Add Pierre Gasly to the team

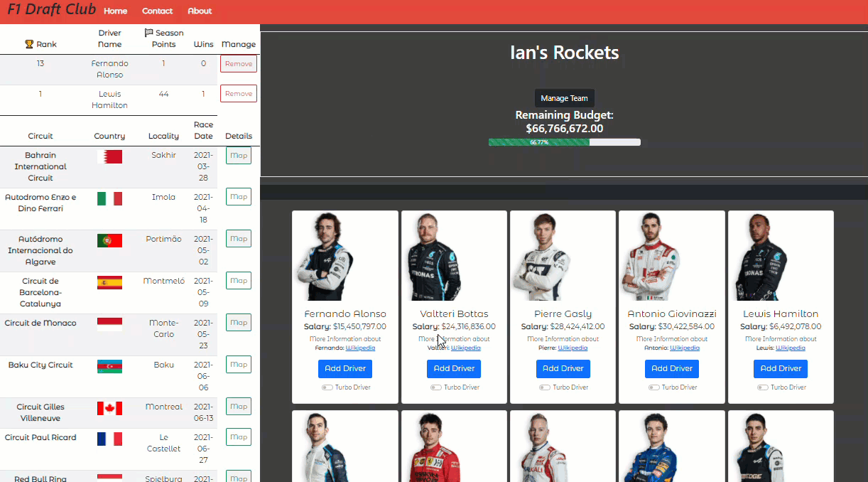click(x=563, y=368)
